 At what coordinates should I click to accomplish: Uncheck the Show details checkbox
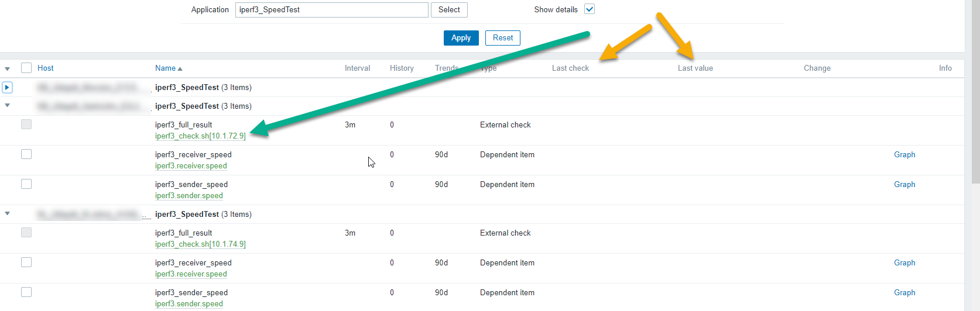click(590, 9)
